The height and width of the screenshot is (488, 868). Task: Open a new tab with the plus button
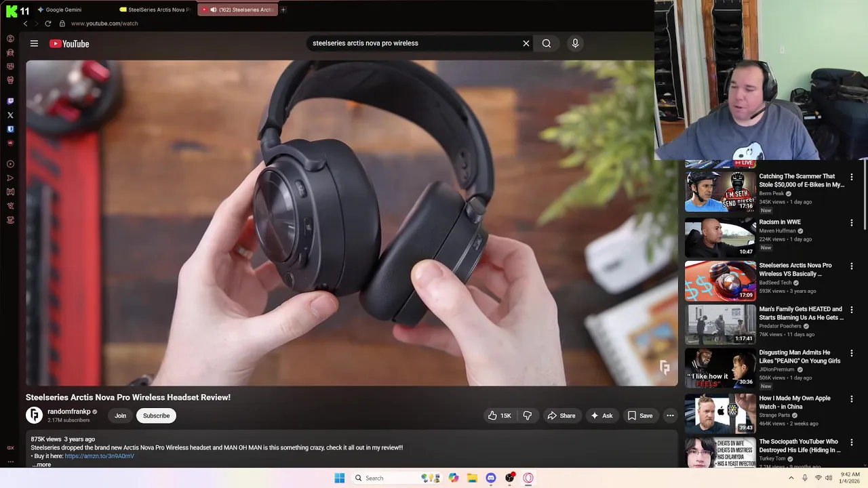tap(283, 9)
